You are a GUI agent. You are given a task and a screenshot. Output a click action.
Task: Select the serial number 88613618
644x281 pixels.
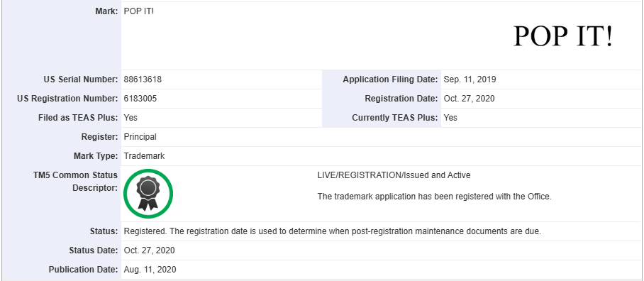click(143, 79)
